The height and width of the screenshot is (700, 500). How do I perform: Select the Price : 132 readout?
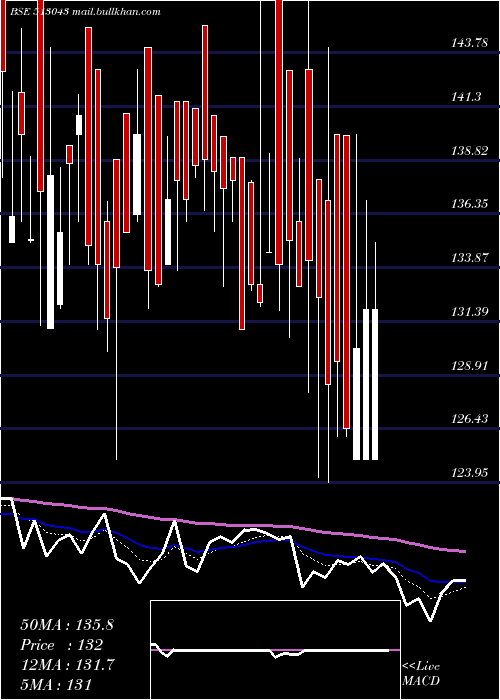[x=62, y=645]
